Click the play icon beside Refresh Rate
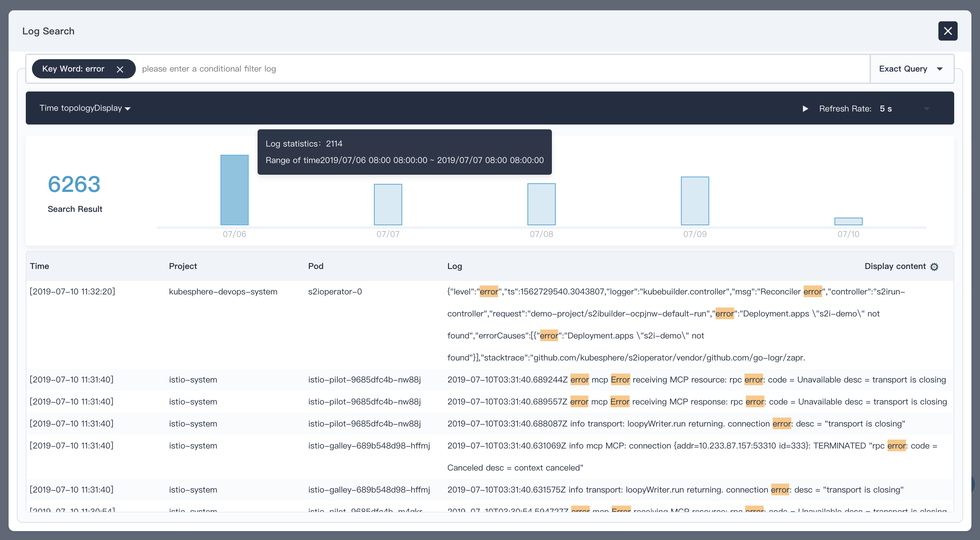This screenshot has height=540, width=980. (x=805, y=108)
